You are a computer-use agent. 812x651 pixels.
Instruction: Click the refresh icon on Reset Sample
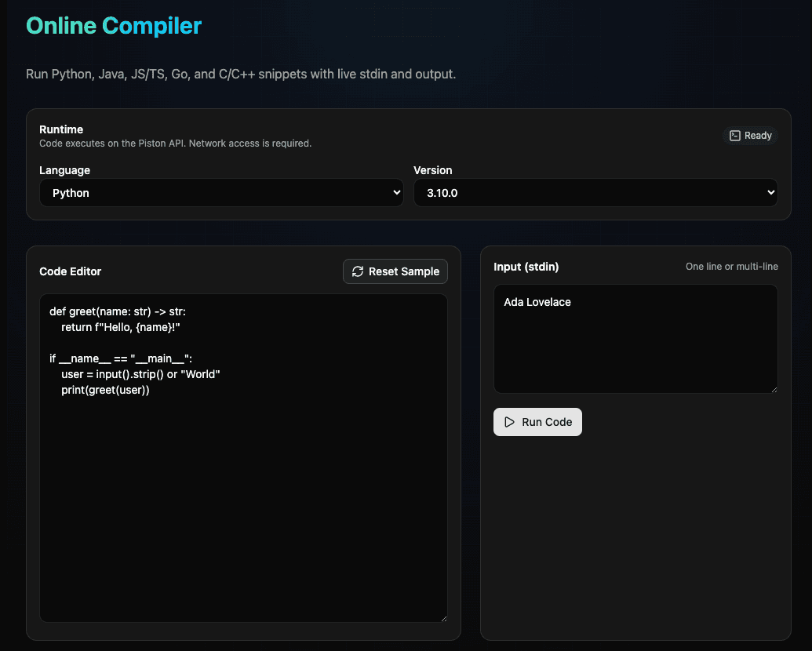coord(358,271)
